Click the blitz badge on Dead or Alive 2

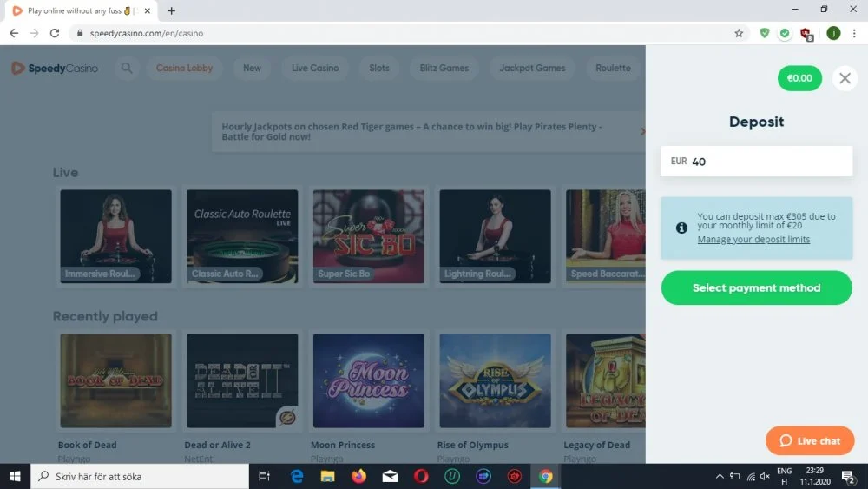287,417
